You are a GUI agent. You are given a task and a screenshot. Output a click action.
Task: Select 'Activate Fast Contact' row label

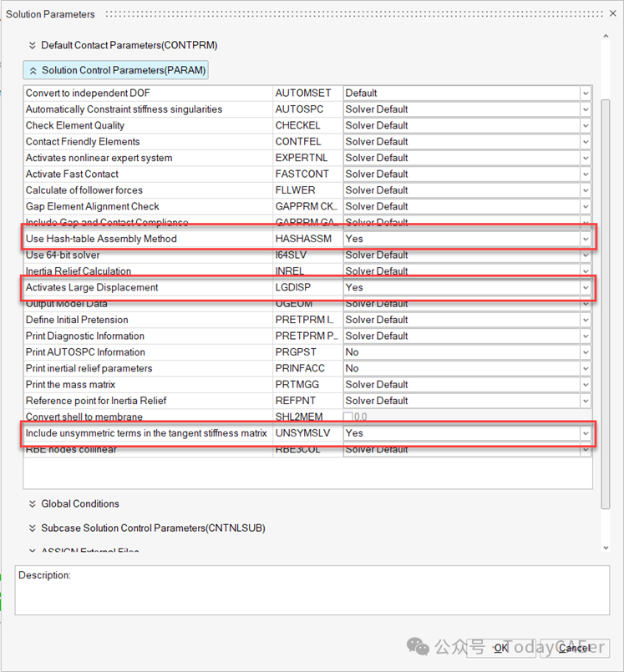[x=72, y=174]
